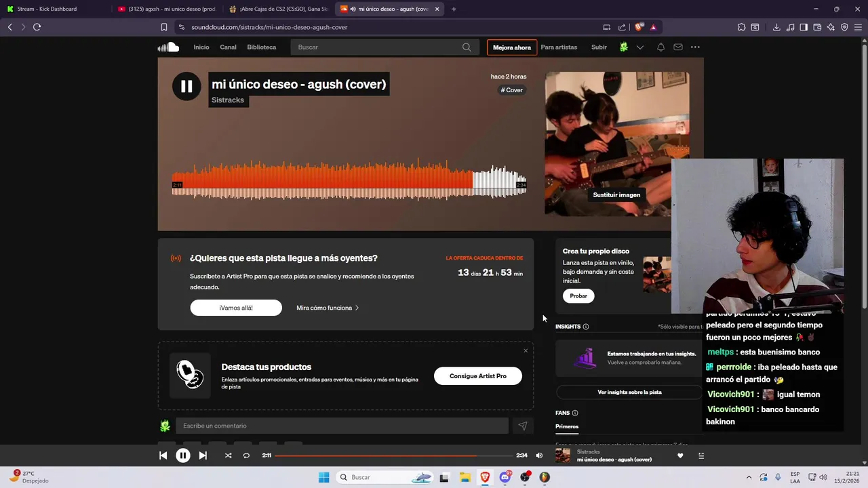Seek within the orange waveform

coord(323,180)
